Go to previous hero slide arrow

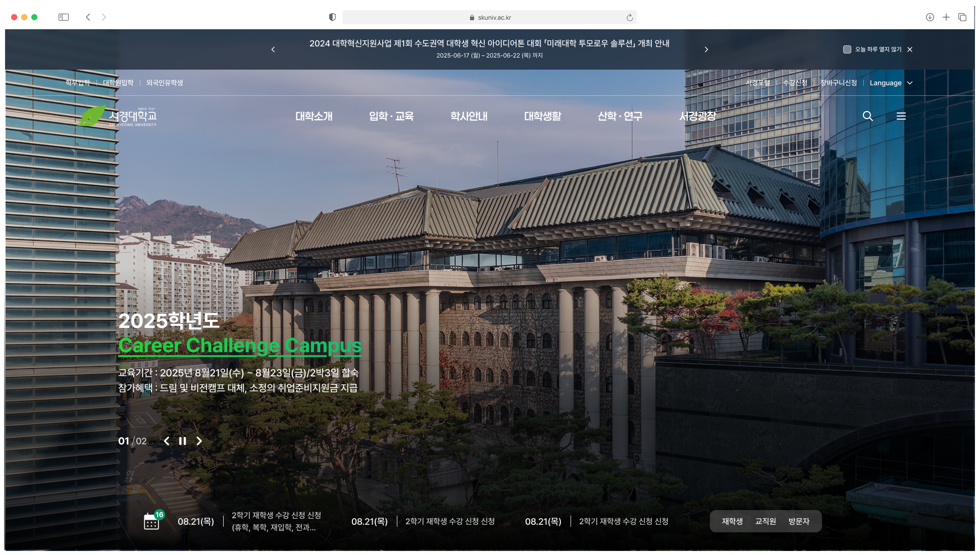pos(167,441)
